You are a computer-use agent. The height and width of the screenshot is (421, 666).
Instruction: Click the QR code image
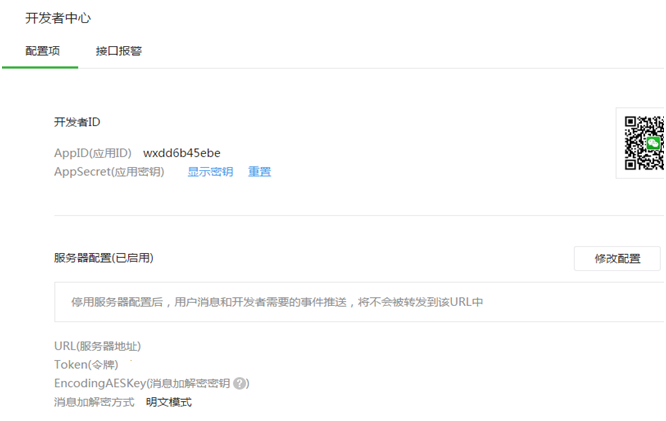[x=644, y=143]
